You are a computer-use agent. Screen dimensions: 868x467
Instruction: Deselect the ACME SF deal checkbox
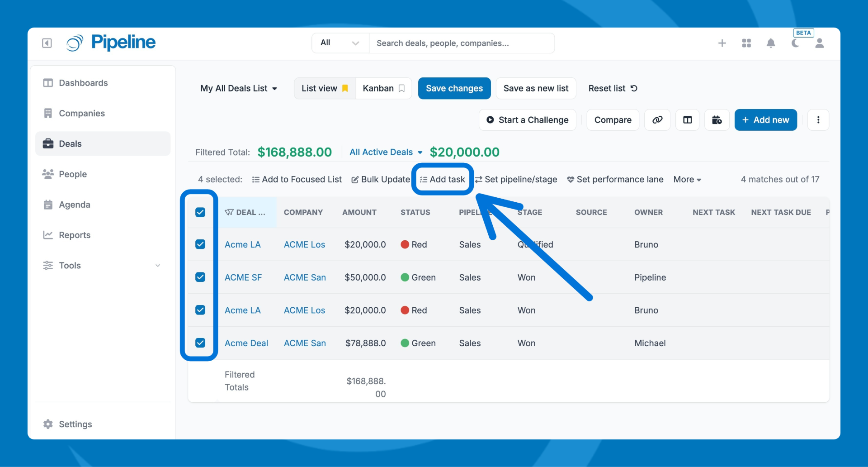[x=200, y=277]
